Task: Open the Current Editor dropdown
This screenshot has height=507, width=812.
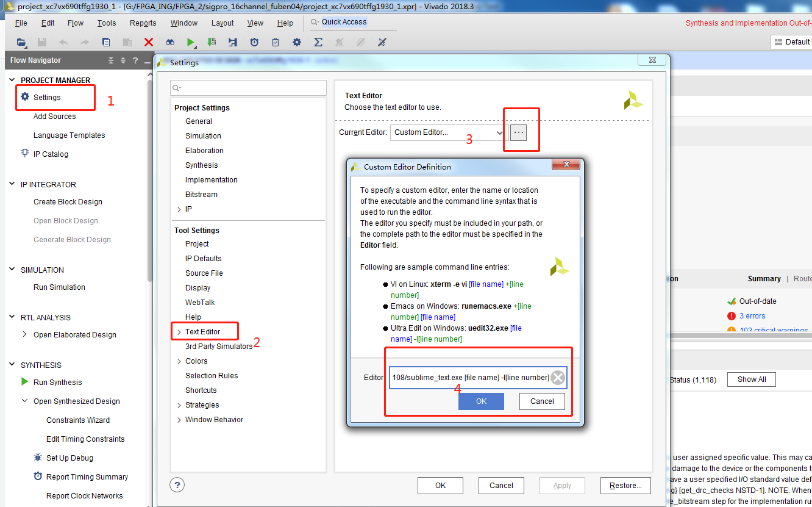Action: (x=448, y=132)
